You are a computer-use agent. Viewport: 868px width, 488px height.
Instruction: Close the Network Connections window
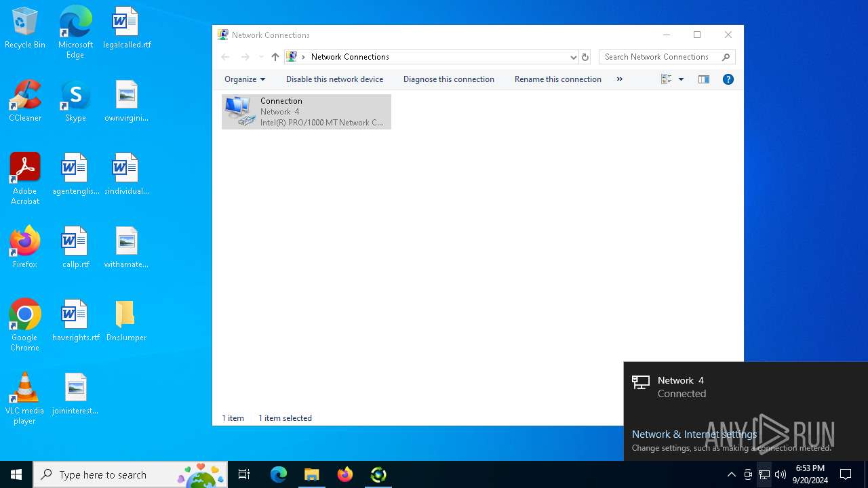[x=728, y=35]
